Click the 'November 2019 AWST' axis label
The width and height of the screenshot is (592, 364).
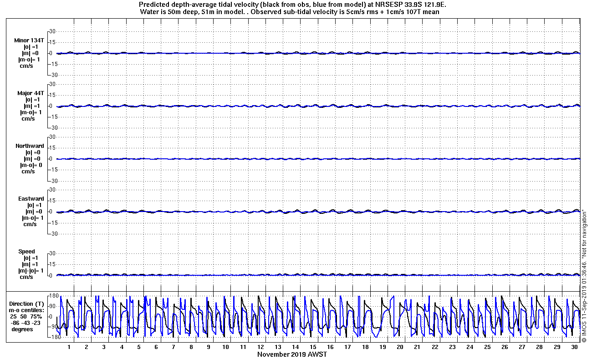click(x=292, y=354)
